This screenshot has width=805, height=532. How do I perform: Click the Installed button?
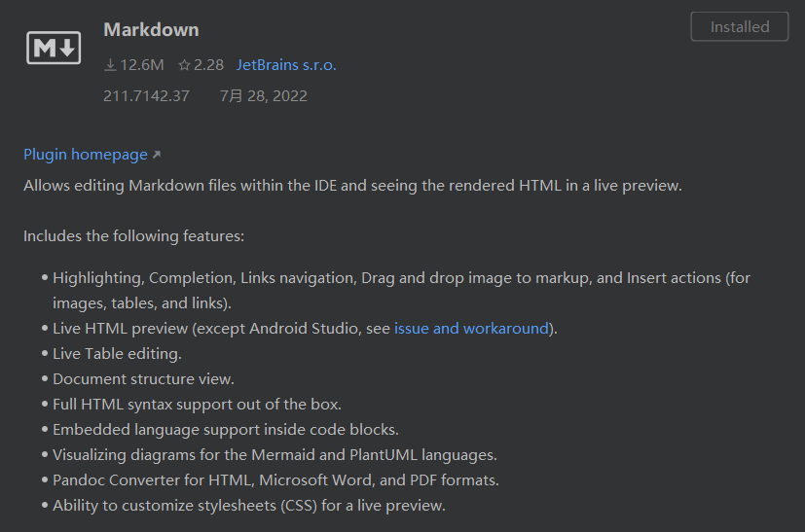pyautogui.click(x=739, y=26)
